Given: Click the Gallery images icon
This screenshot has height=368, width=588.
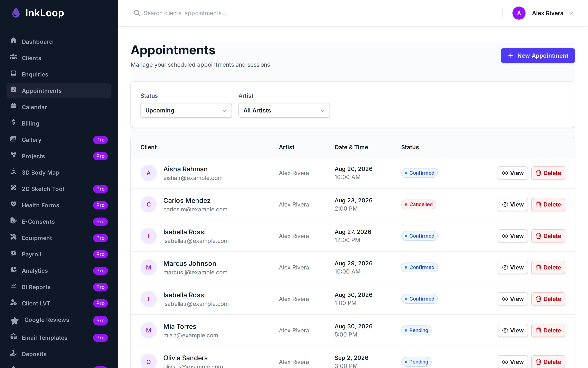Looking at the screenshot, I should [13, 139].
